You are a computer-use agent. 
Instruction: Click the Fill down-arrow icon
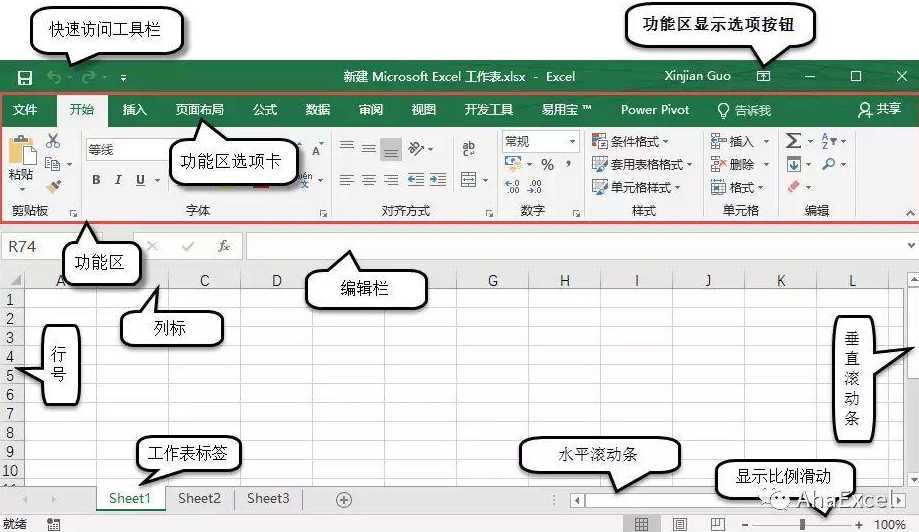[794, 165]
